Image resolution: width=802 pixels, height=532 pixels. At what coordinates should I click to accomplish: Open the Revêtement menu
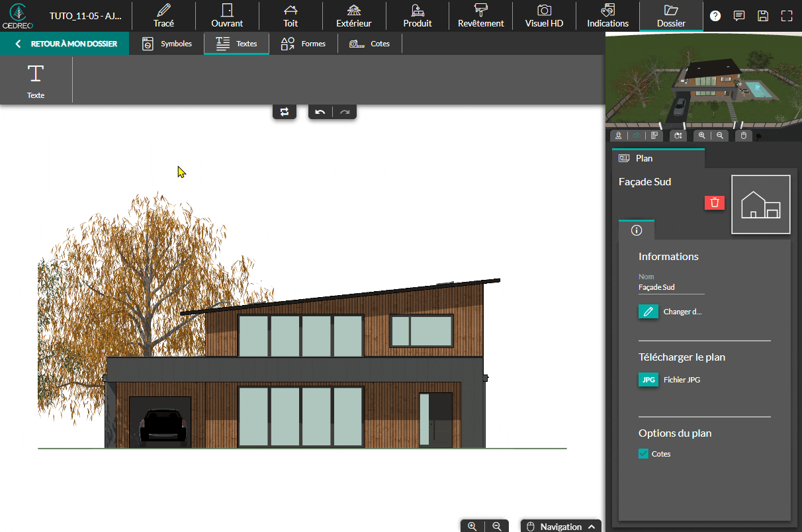coord(480,16)
